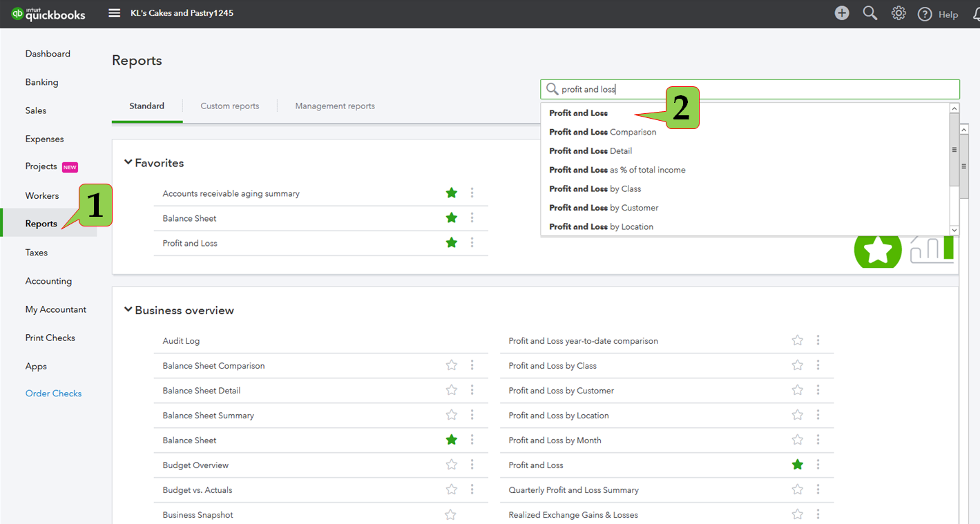This screenshot has width=980, height=524.
Task: Favorite Profit and Loss by Month star
Action: 798,440
